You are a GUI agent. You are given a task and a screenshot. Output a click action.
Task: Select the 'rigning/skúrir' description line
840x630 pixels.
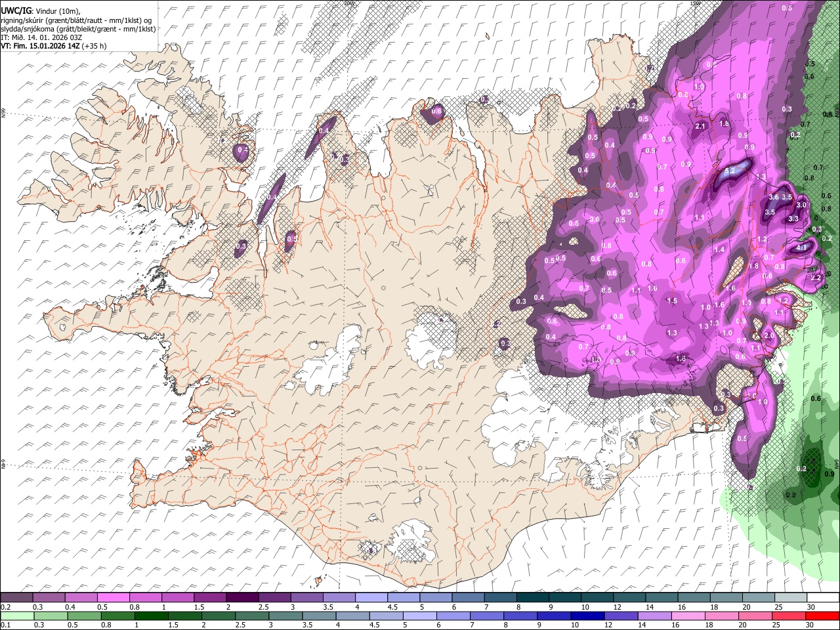click(x=77, y=20)
